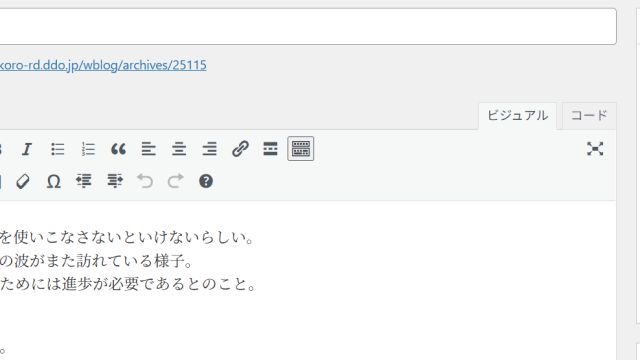Viewport: 640px width, 360px height.
Task: Toggle the toolbar kitchen sink button
Action: pyautogui.click(x=301, y=149)
